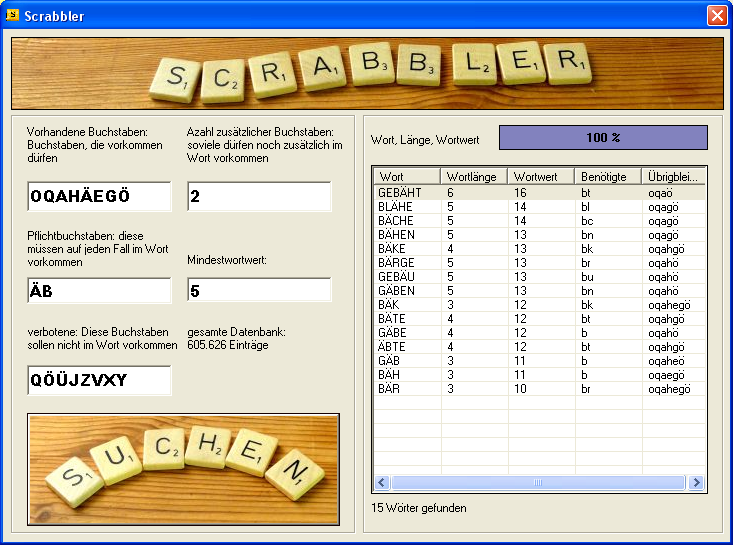Click needed letters 'bu' in GEBÄU row
The height and width of the screenshot is (545, 733).
[x=587, y=277]
